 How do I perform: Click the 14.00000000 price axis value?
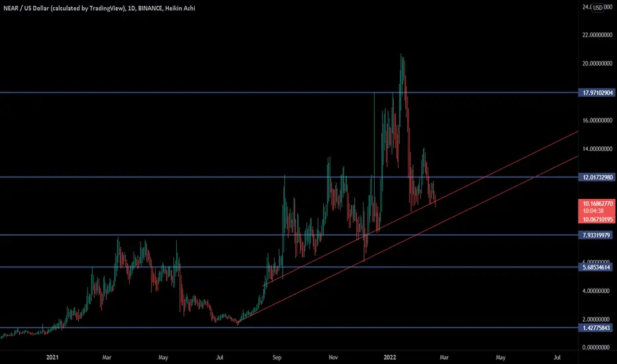(x=597, y=149)
